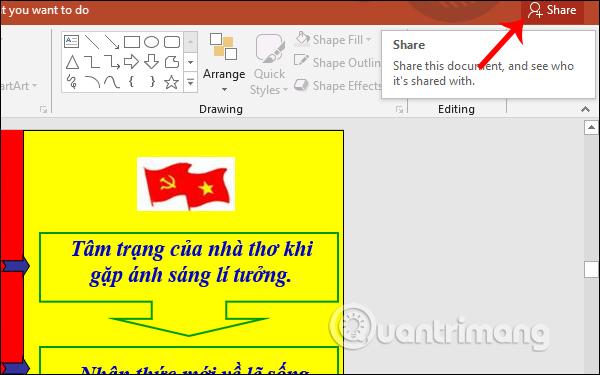600x375 pixels.
Task: Collapse the ribbon with the chevron
Action: (585, 109)
